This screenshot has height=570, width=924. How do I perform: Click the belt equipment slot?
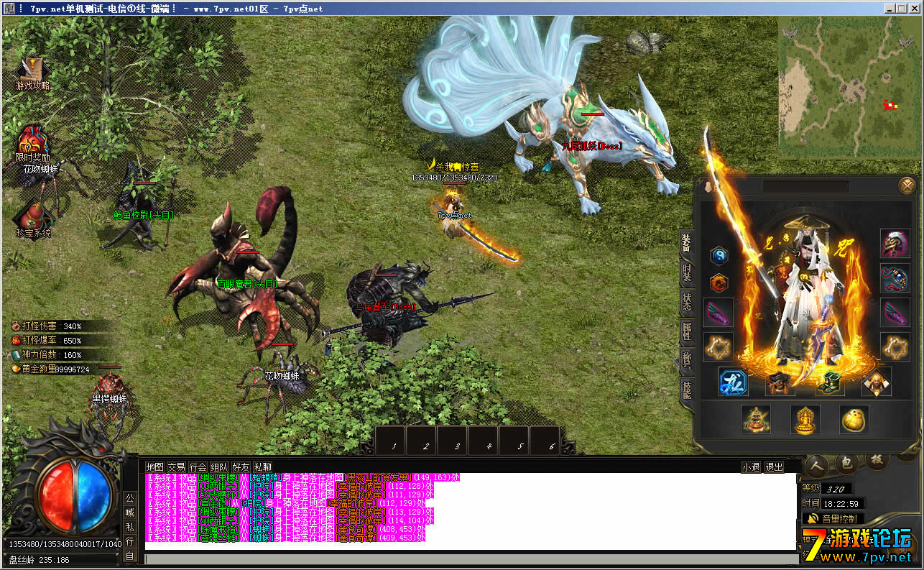[780, 383]
